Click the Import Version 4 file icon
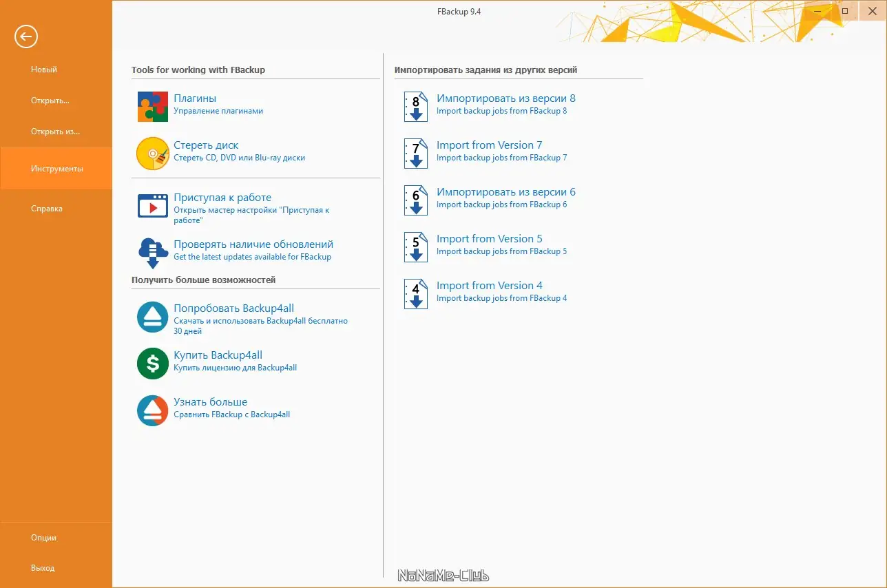Viewport: 887px width, 588px height. (x=415, y=294)
